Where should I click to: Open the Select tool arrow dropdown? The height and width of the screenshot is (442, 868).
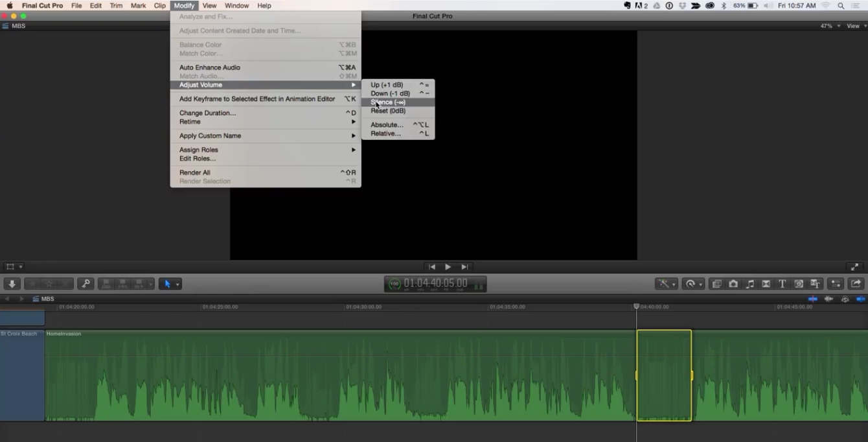pos(170,284)
